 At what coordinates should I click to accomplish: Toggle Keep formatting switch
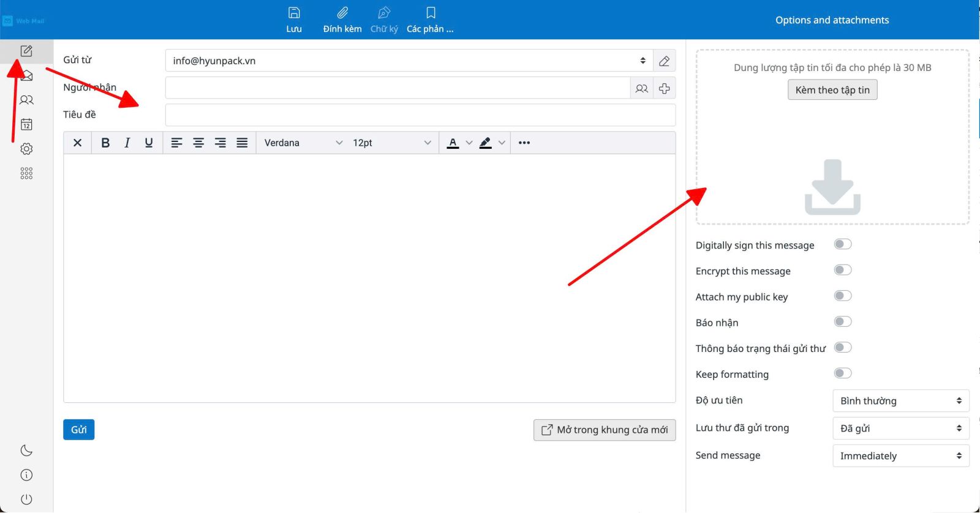tap(843, 373)
